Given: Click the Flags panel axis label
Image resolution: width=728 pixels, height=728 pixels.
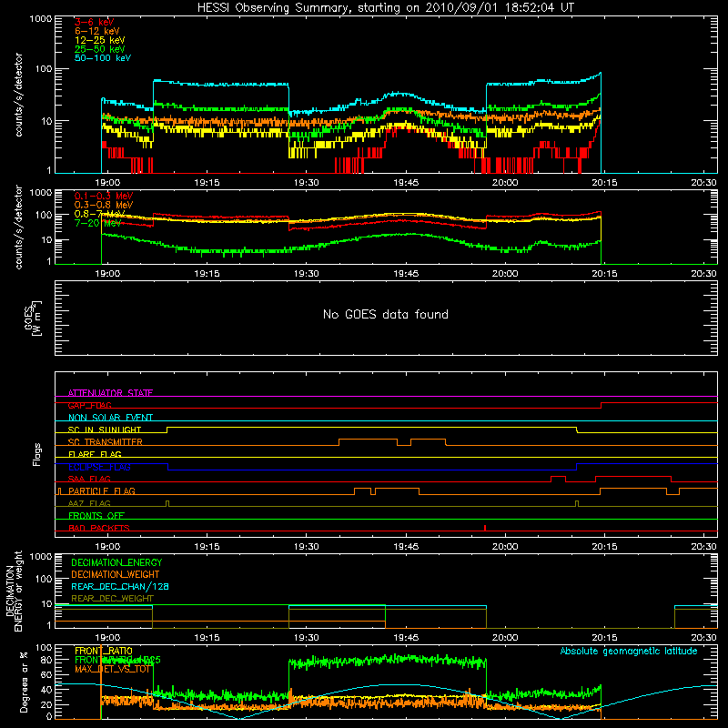Looking at the screenshot, I should 37,454.
